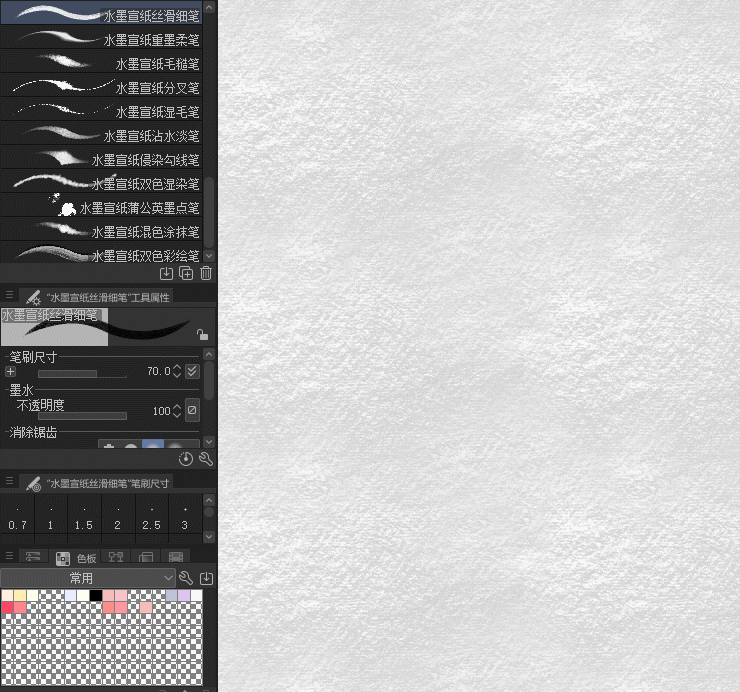This screenshot has width=740, height=692.
Task: Pick the bright red-pink swatch in second row
Action: [x=7, y=607]
